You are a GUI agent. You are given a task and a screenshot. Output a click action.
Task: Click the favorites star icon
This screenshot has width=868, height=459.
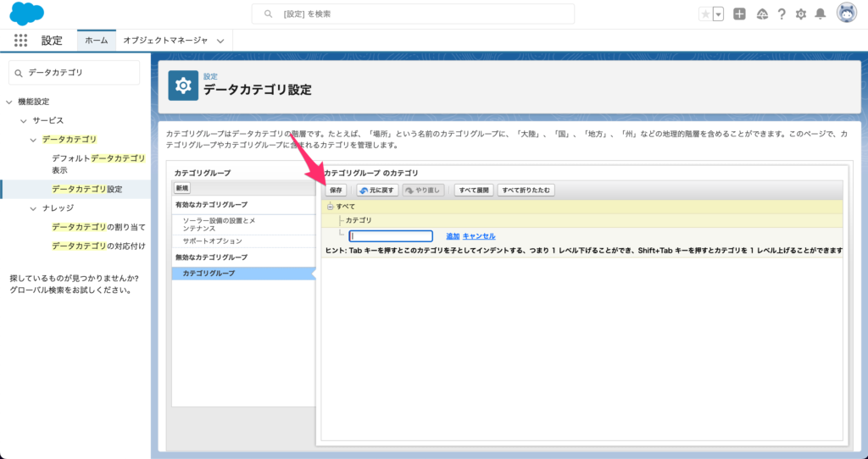coord(705,14)
